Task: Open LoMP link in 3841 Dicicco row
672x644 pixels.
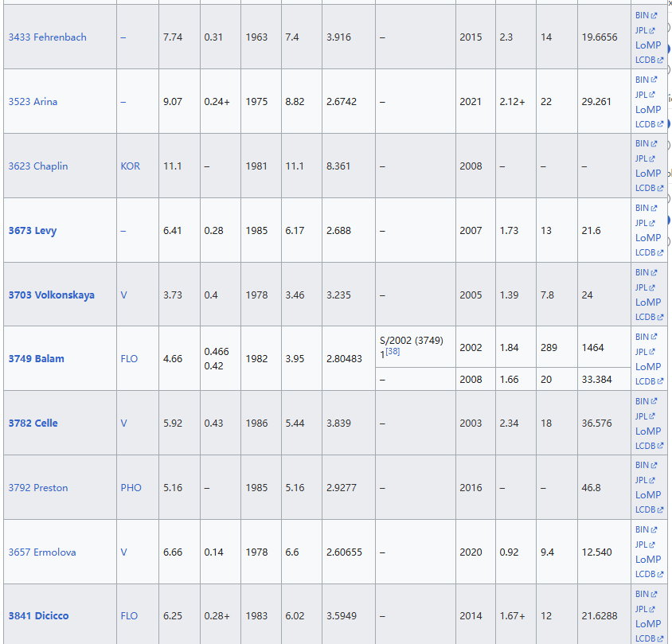Action: point(648,623)
